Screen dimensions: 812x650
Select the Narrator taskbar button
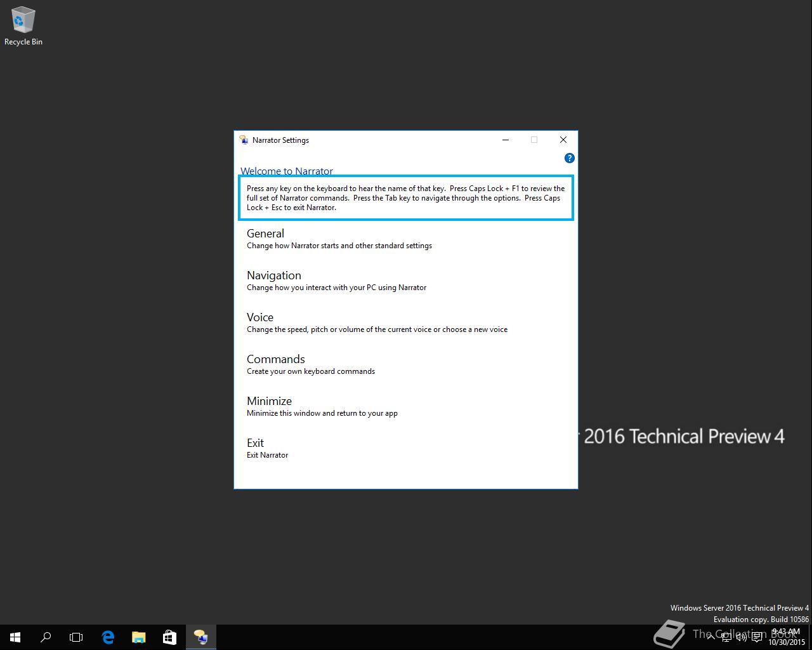(200, 637)
